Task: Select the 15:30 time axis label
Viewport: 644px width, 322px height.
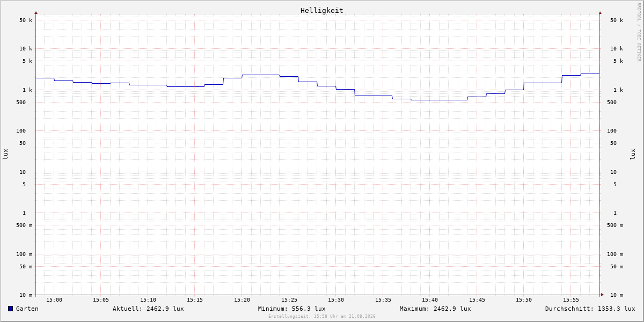Action: [x=336, y=300]
